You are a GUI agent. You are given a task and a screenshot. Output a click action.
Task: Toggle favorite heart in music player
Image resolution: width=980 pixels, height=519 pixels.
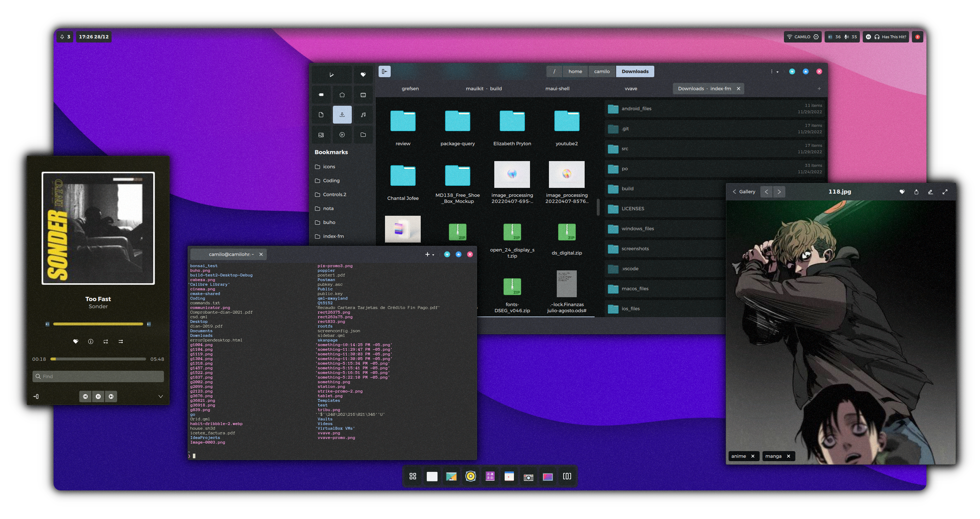click(x=75, y=341)
